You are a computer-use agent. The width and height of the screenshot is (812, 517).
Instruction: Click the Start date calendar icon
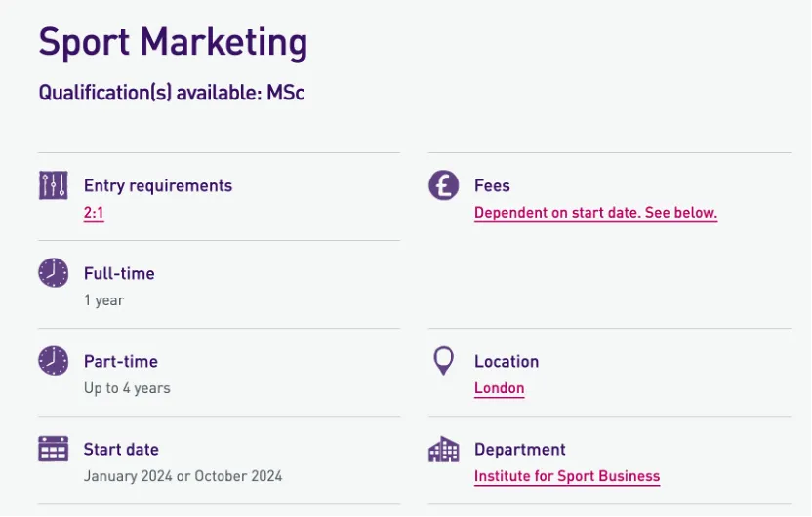[x=53, y=449]
